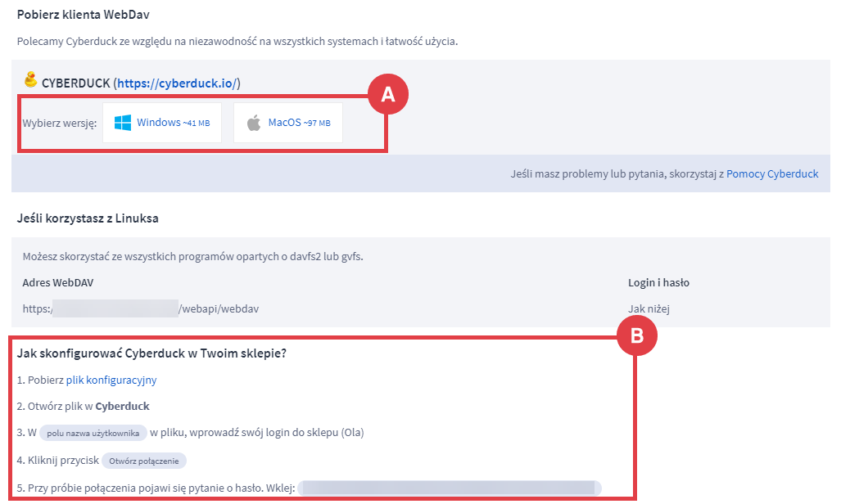Download the plik konfiguracyjny file
850x504 pixels.
(x=111, y=380)
